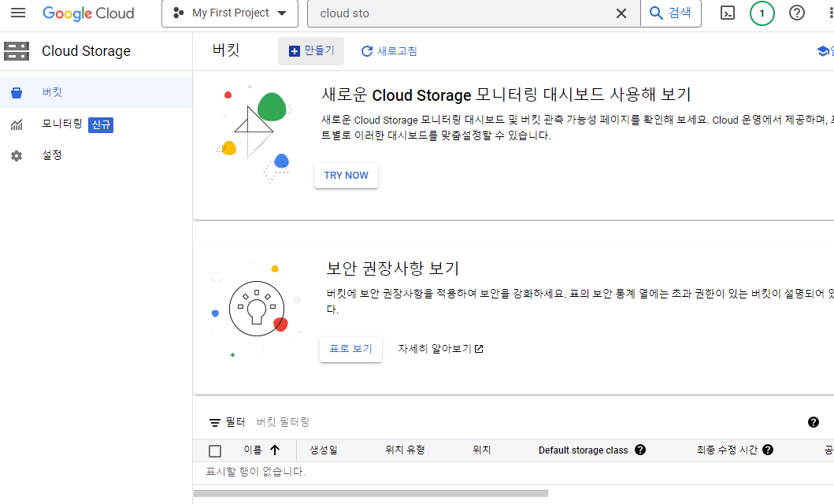Open the hamburger navigation menu
Viewport: 834px width, 504px height.
tap(18, 13)
